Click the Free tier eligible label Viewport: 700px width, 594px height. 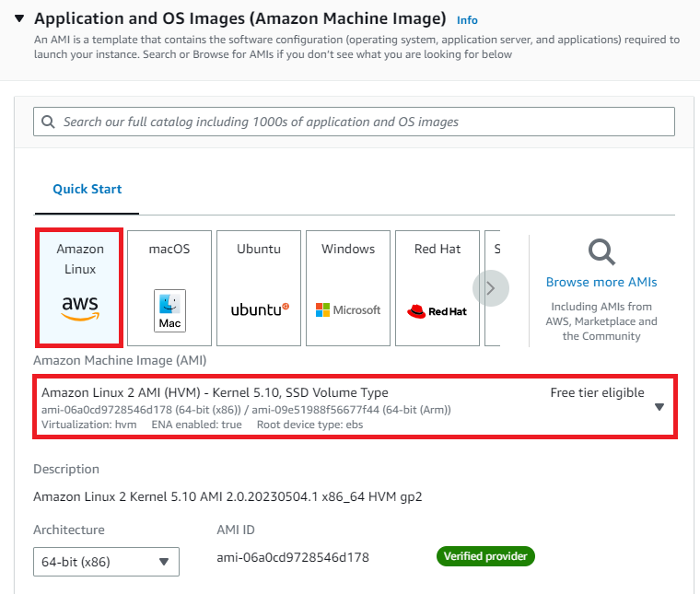pyautogui.click(x=597, y=392)
